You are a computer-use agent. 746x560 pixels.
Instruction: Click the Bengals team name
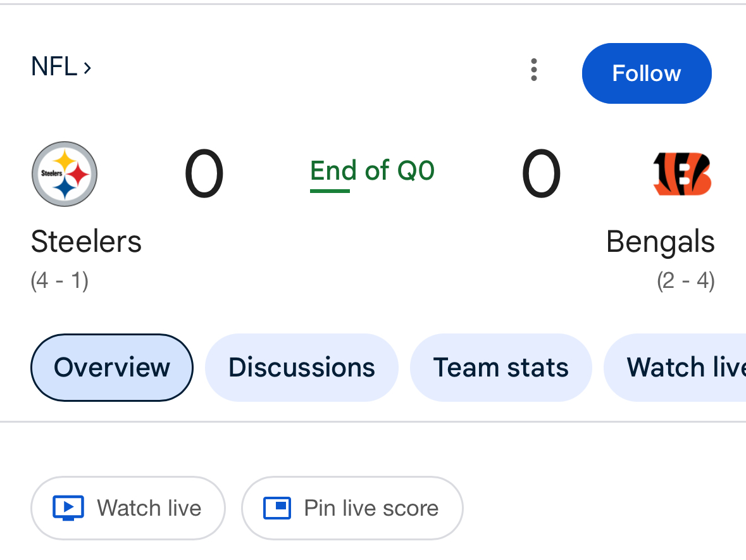[x=660, y=242]
